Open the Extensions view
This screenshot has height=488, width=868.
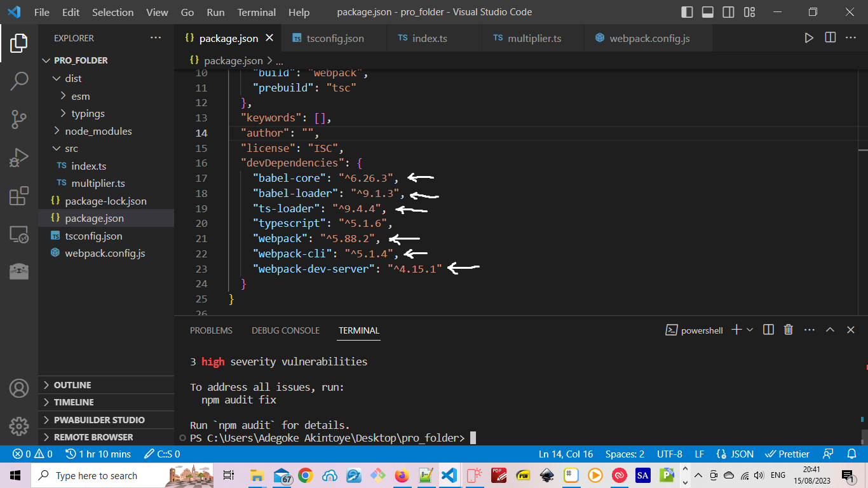click(x=19, y=196)
